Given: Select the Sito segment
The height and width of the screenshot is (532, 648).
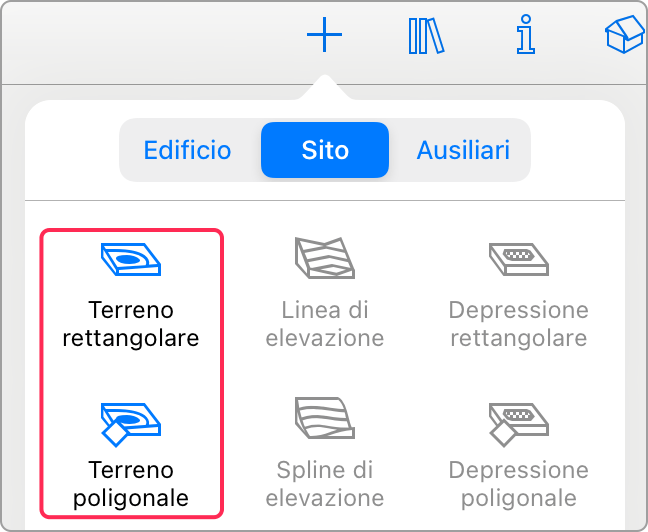Looking at the screenshot, I should click(x=325, y=150).
